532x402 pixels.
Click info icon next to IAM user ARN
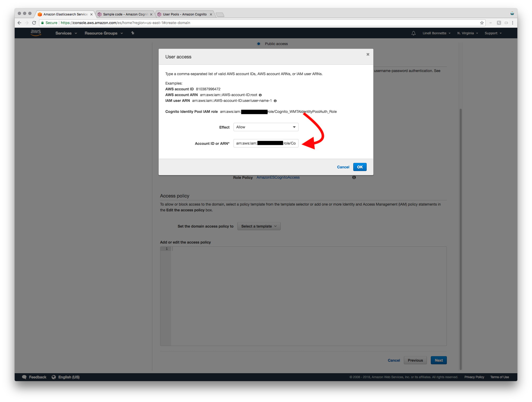click(275, 101)
